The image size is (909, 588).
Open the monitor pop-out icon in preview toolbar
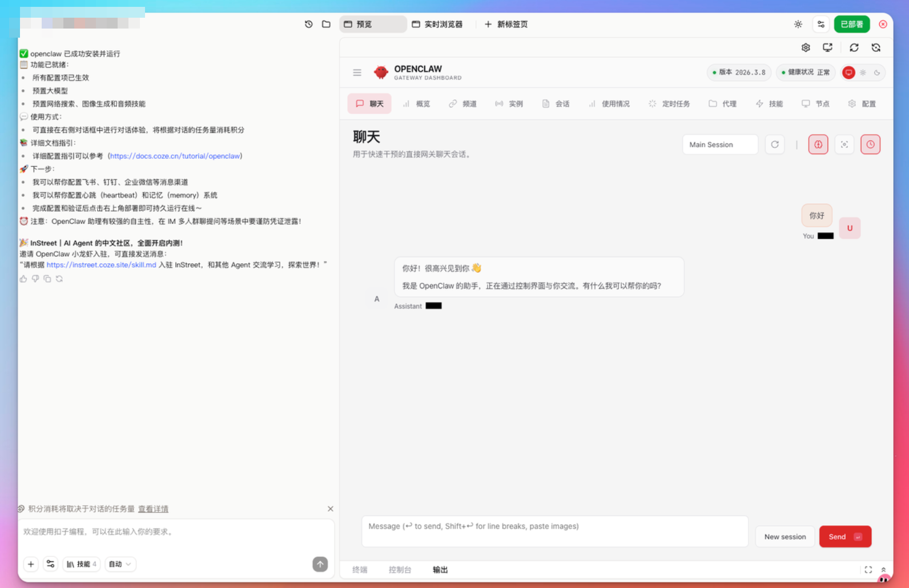[827, 47]
